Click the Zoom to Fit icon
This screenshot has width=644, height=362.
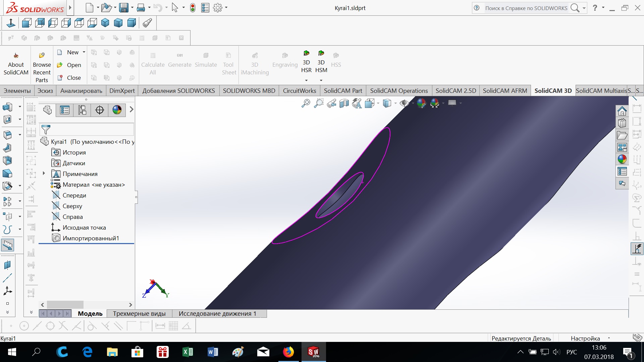[x=306, y=103]
